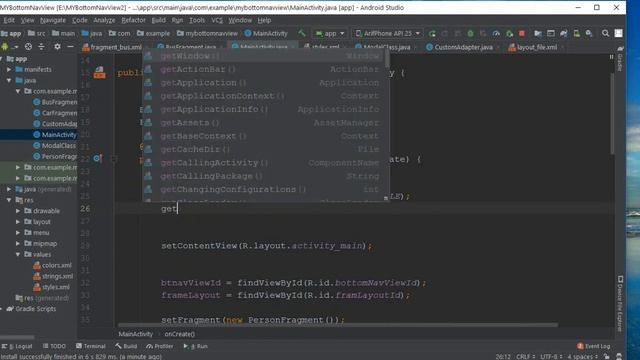Collapse the values folder

pos(18,254)
